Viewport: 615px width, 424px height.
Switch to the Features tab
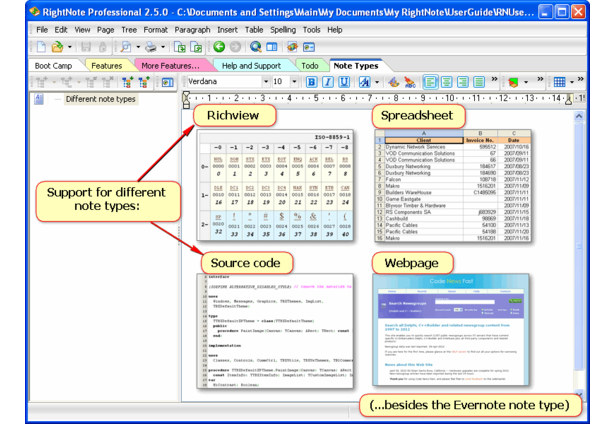pos(106,66)
